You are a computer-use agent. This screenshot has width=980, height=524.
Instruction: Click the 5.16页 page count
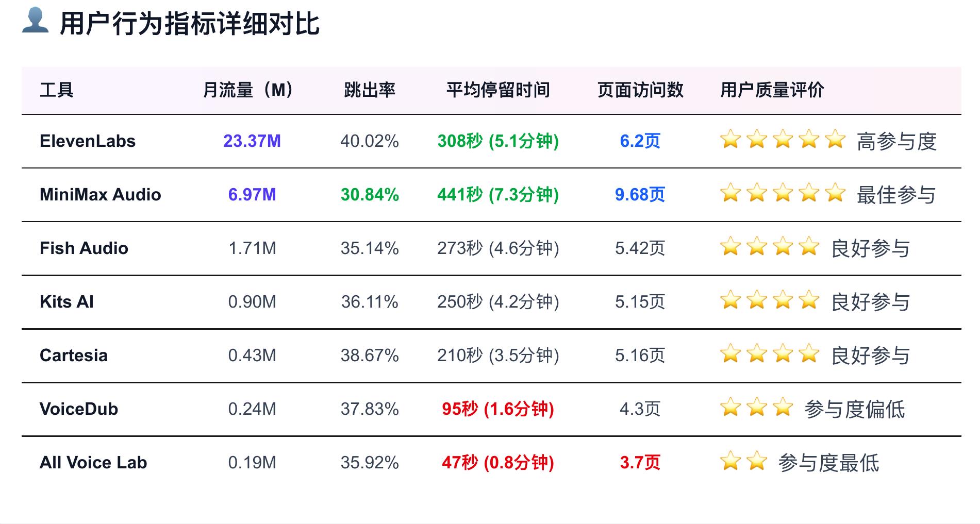[640, 356]
